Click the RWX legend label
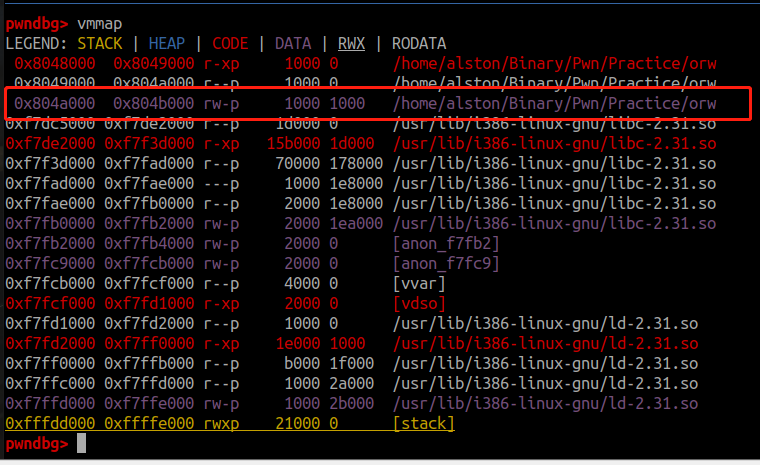 pyautogui.click(x=351, y=43)
